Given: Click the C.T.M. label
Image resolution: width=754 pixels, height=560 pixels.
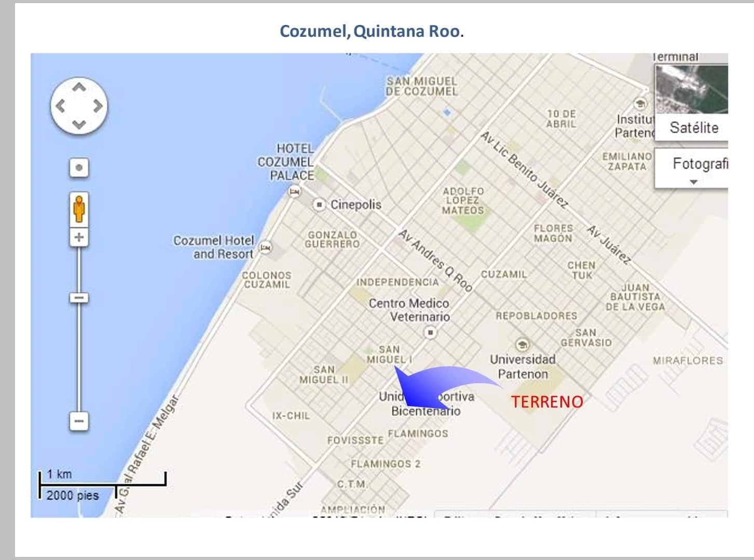Looking at the screenshot, I should pyautogui.click(x=352, y=484).
